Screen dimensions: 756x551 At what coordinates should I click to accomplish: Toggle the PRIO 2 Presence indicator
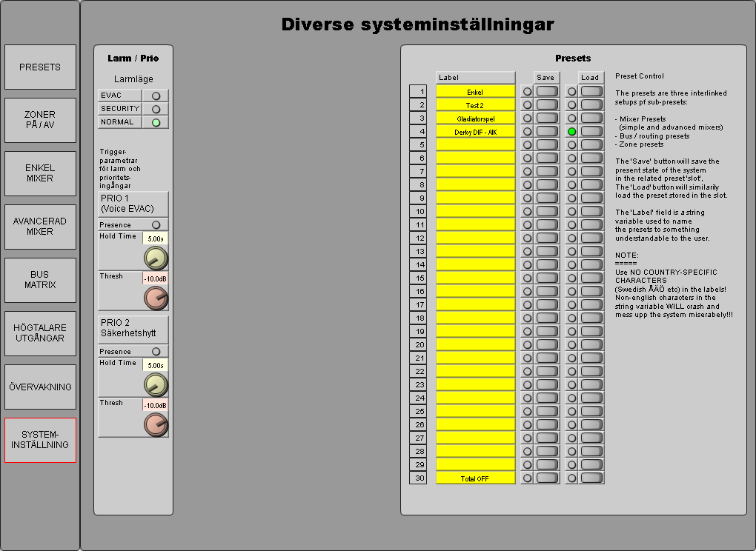(x=156, y=352)
